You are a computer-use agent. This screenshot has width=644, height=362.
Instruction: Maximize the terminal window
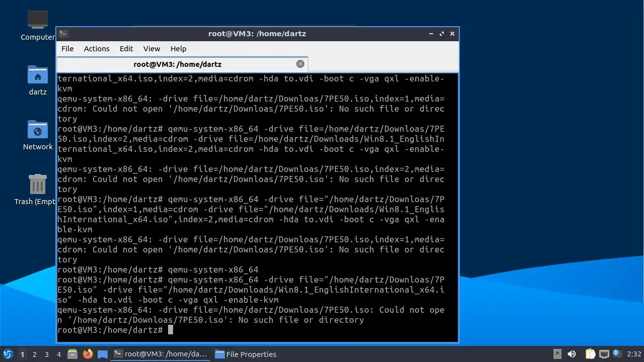coord(442,34)
